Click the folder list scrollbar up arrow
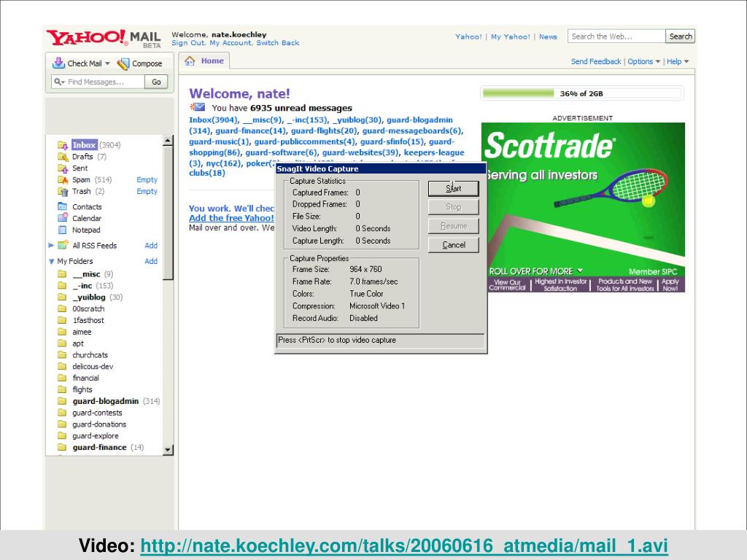The height and width of the screenshot is (560, 747). tap(167, 141)
